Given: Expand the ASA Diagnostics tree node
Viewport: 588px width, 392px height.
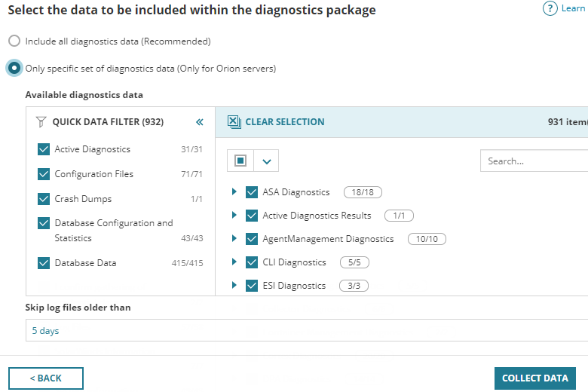Looking at the screenshot, I should [x=234, y=192].
